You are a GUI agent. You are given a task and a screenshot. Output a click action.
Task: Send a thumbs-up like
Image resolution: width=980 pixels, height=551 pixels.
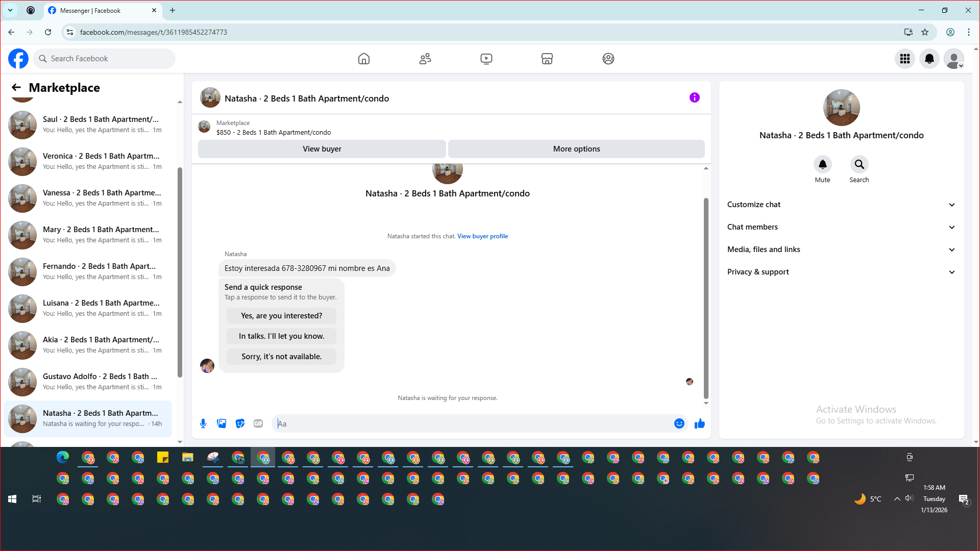pos(699,423)
